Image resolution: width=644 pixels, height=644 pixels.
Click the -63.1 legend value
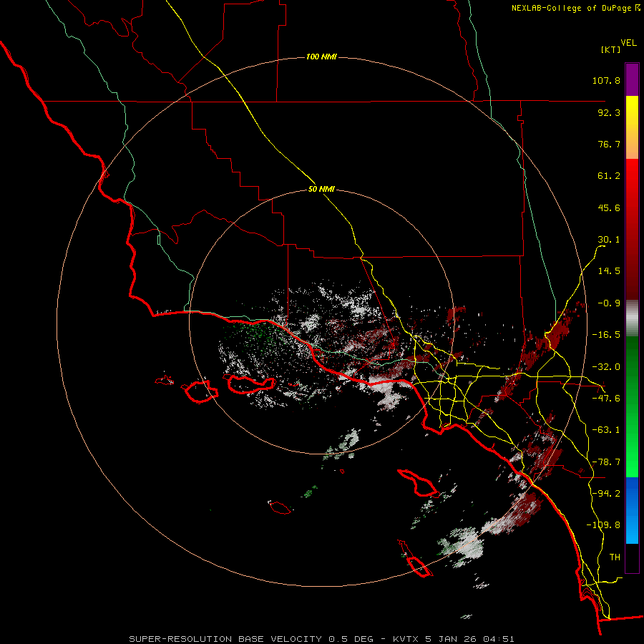[606, 430]
